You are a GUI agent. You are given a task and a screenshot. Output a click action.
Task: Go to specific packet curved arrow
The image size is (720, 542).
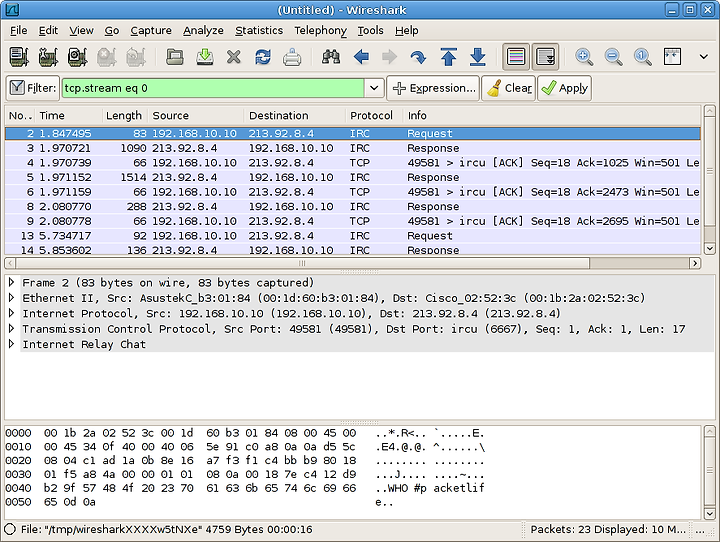tap(418, 57)
